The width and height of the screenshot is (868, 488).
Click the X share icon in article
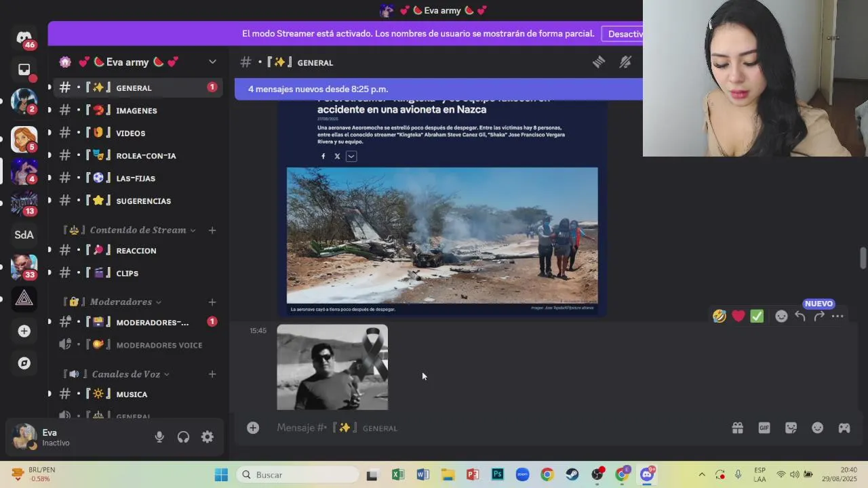coord(337,156)
